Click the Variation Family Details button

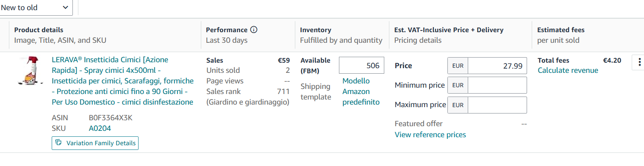(x=95, y=143)
